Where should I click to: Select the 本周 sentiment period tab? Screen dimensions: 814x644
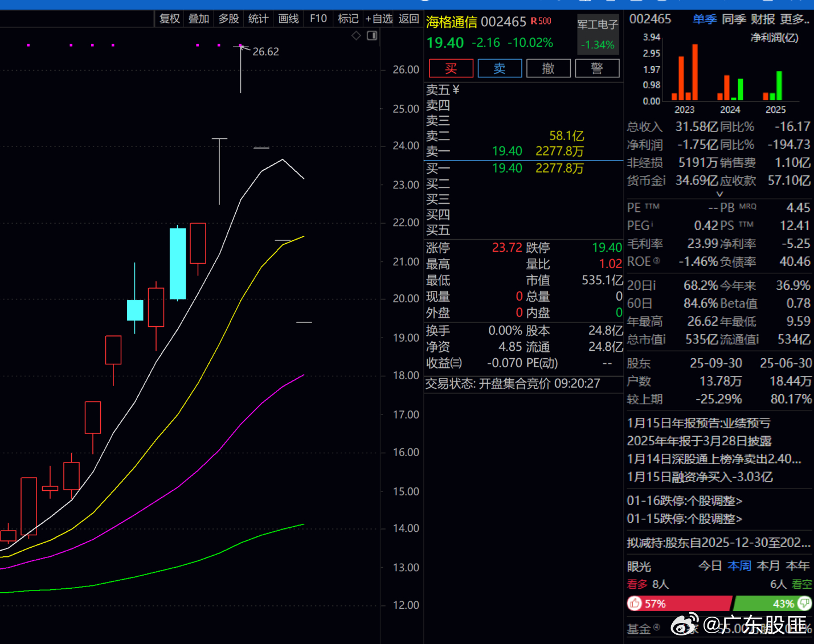click(739, 566)
